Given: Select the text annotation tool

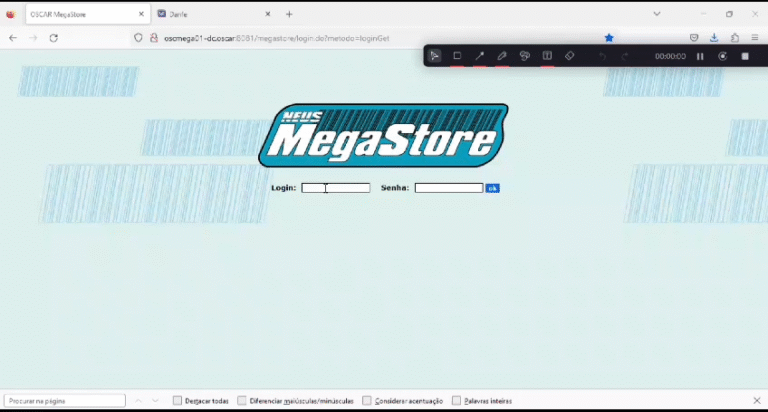Looking at the screenshot, I should (547, 56).
